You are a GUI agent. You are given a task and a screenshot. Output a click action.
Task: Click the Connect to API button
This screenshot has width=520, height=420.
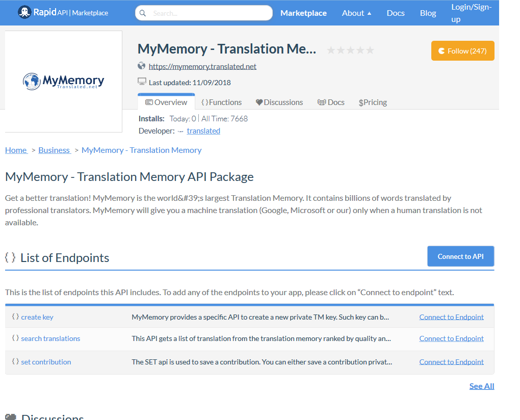460,256
